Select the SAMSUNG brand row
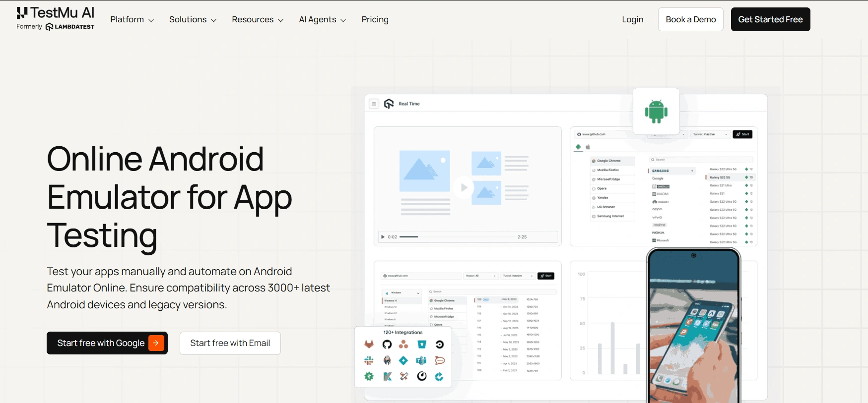The height and width of the screenshot is (403, 868). [x=672, y=171]
